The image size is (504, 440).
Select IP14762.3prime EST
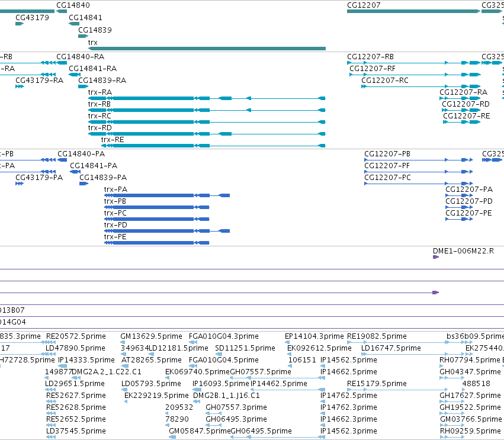323,413
